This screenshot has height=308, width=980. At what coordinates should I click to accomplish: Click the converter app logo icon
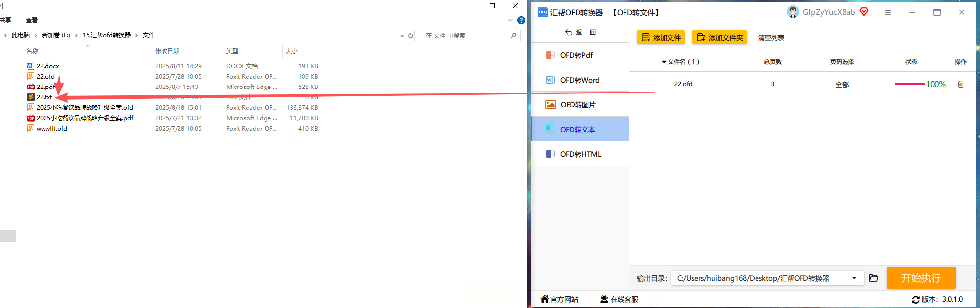click(543, 12)
